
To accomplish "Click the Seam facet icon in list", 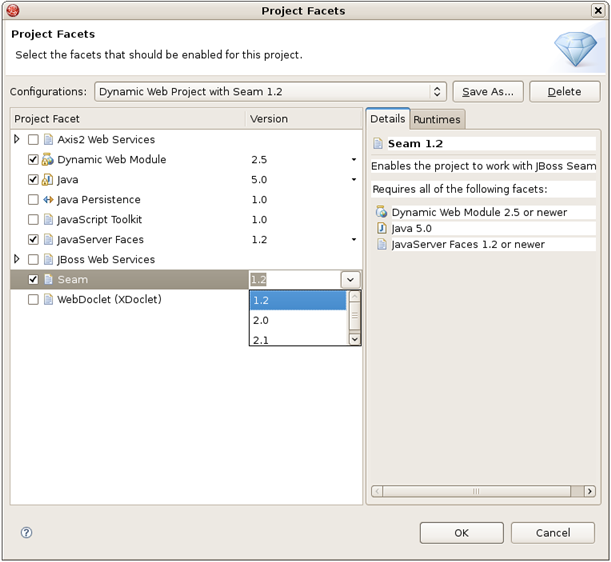I will (x=48, y=280).
